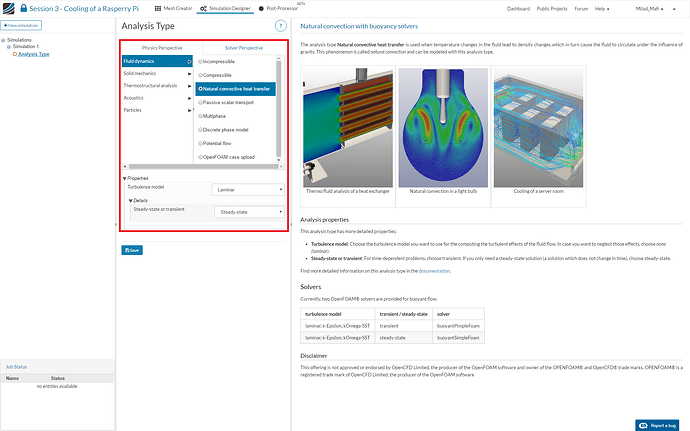Click the orange circle beside Analysis Type
The width and height of the screenshot is (690, 431).
(15, 54)
